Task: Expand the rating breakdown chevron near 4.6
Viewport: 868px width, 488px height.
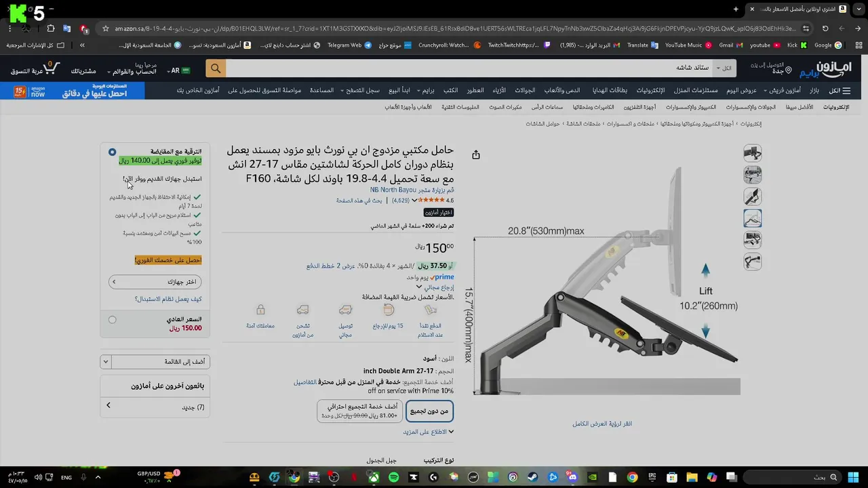Action: (x=414, y=201)
